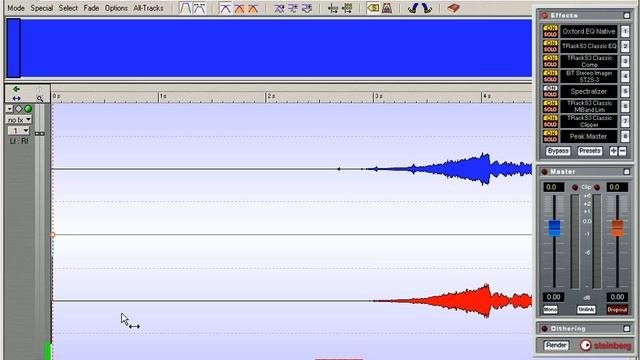
Task: Collapse the Dithering panel square button
Action: 627,329
